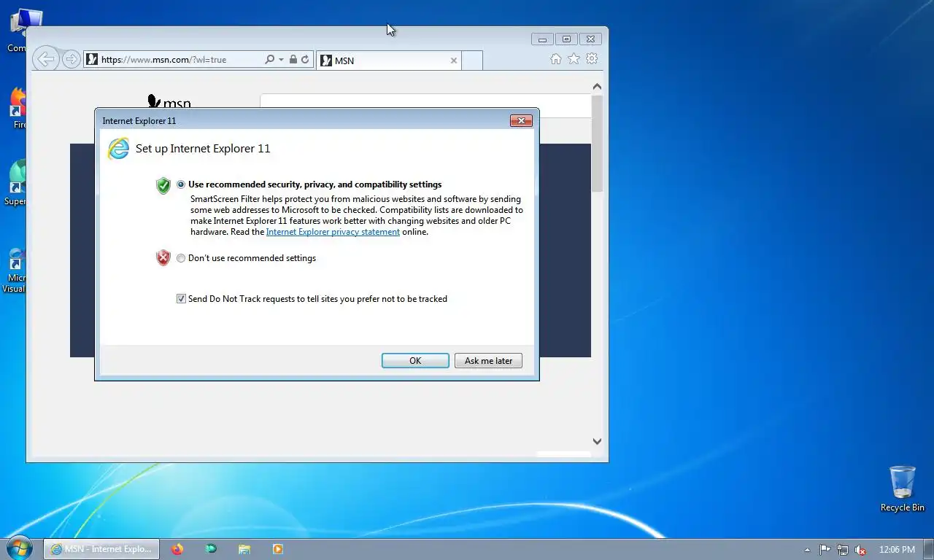Toggle Send Do Not Track requests checkbox
The width and height of the screenshot is (934, 560).
(181, 299)
